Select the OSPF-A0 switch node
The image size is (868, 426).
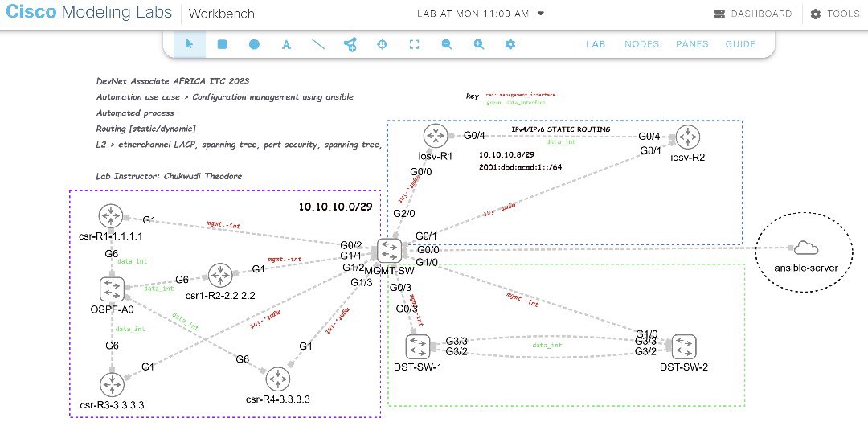click(x=112, y=289)
